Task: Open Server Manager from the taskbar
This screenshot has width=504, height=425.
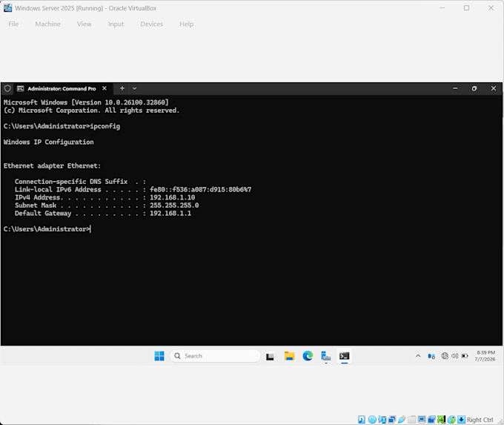Action: click(326, 356)
